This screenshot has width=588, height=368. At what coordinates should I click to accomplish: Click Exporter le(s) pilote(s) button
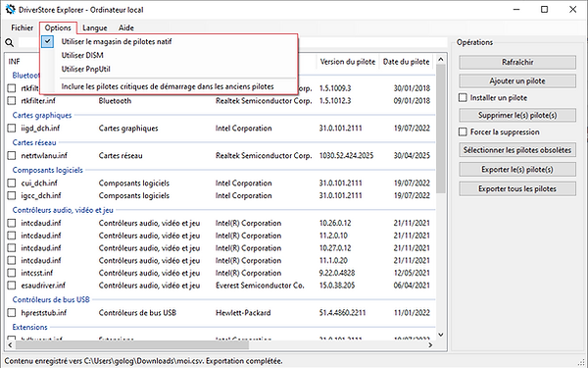(517, 170)
